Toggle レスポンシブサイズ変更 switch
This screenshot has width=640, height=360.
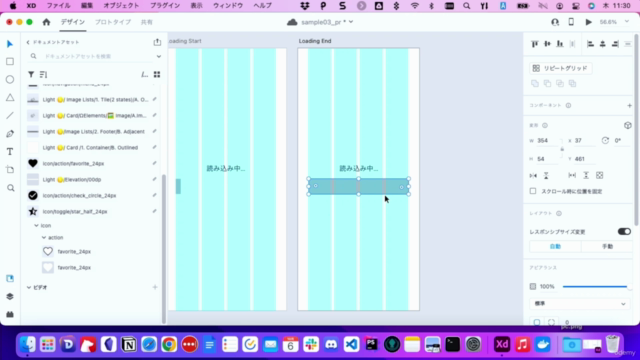click(624, 231)
